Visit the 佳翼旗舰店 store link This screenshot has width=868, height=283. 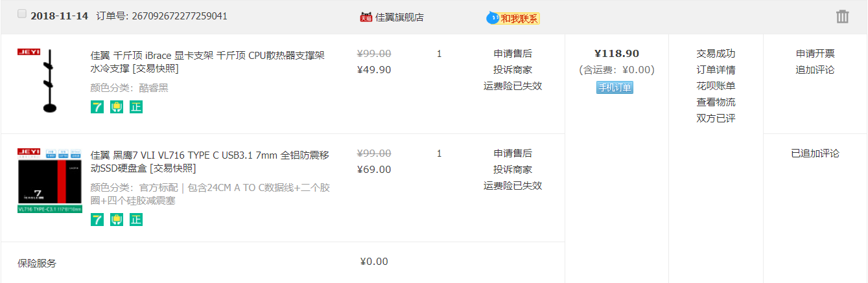399,17
